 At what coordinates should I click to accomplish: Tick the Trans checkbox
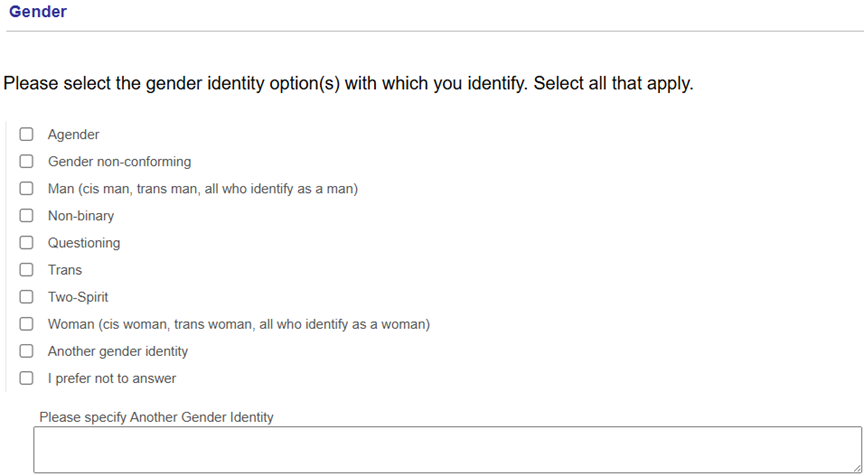(26, 270)
